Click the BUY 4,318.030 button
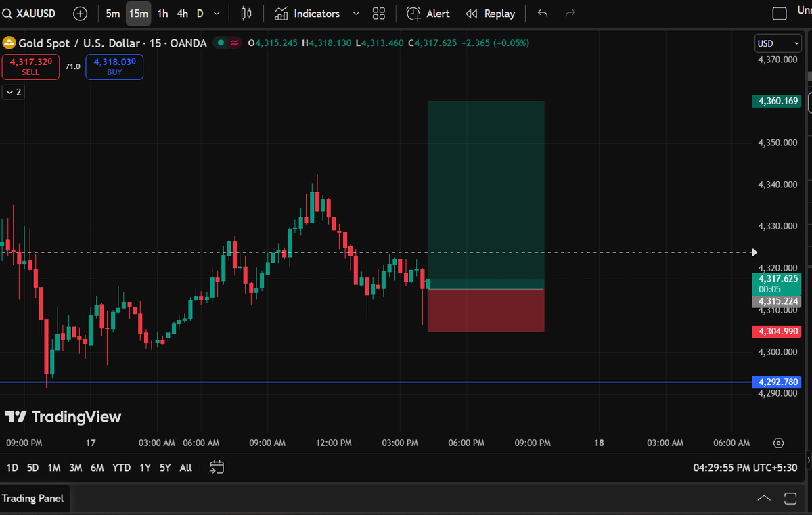Screen dimensions: 812x515 114,66
